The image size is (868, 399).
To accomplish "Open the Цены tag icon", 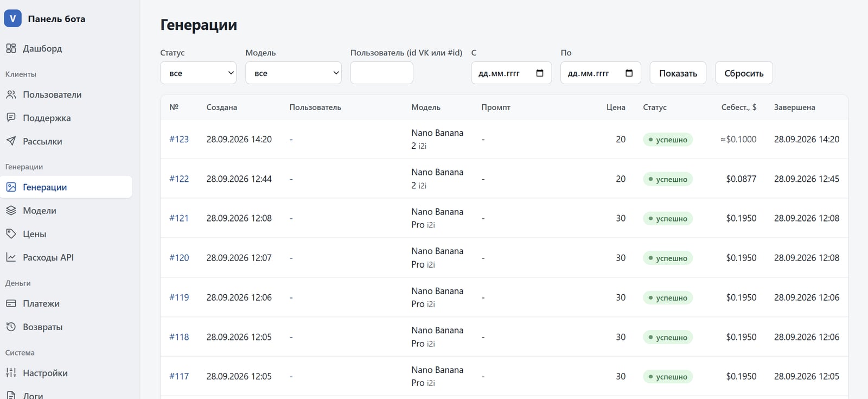I will pos(11,234).
